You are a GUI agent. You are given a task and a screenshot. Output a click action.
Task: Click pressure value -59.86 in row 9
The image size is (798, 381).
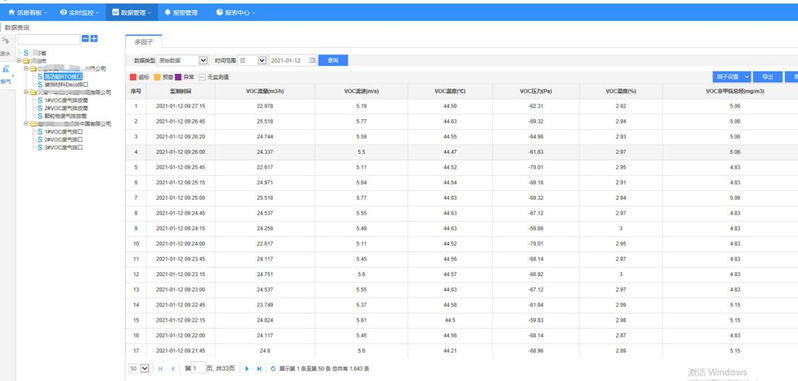pos(536,228)
